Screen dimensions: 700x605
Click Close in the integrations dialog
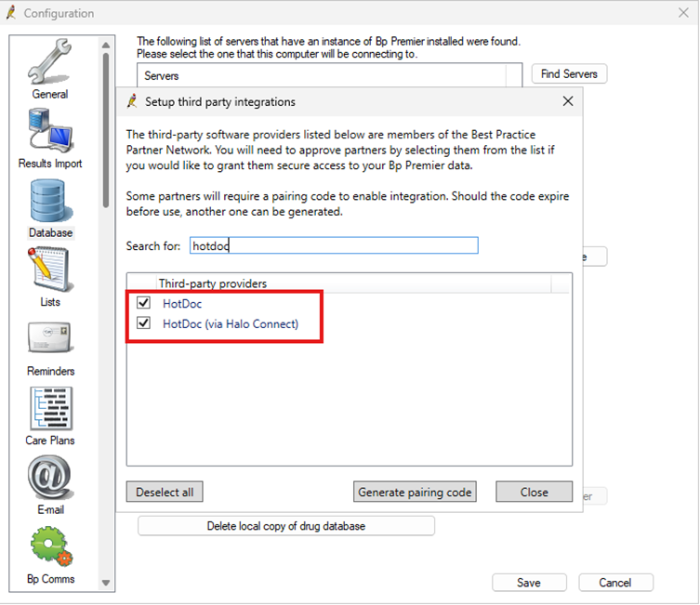(x=534, y=492)
